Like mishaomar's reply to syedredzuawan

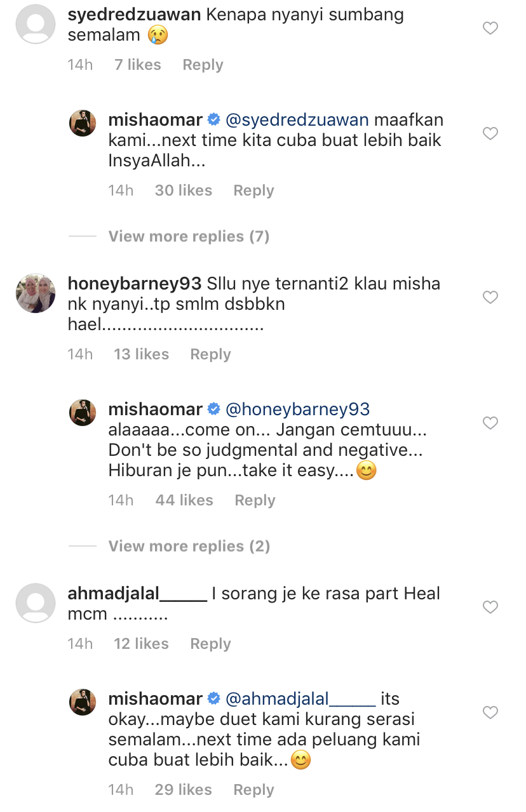click(x=490, y=134)
